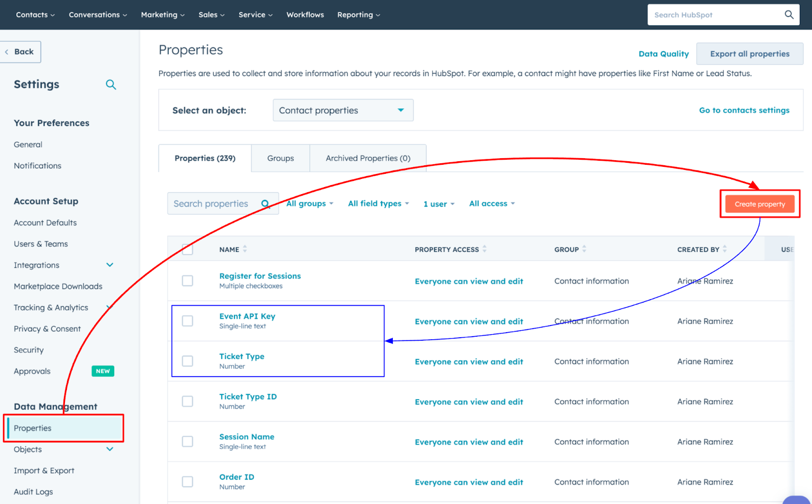812x504 pixels.
Task: Open the Event API Key property
Action: (x=247, y=316)
